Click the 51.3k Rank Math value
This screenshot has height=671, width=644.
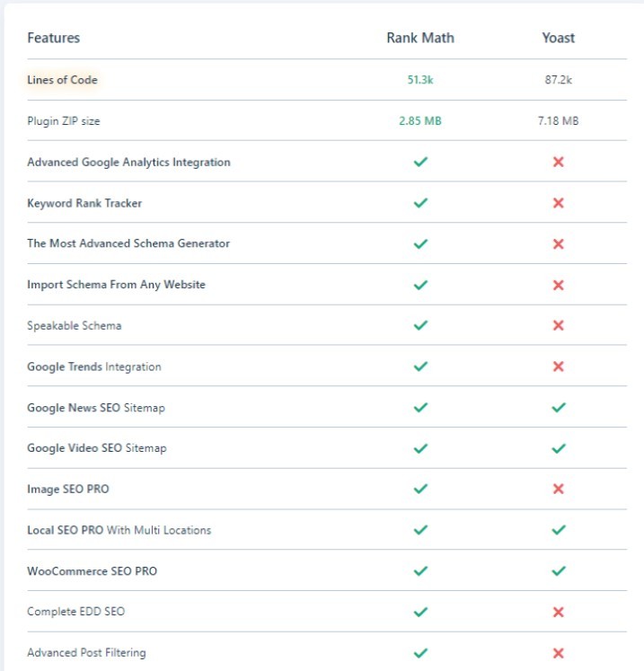click(420, 80)
